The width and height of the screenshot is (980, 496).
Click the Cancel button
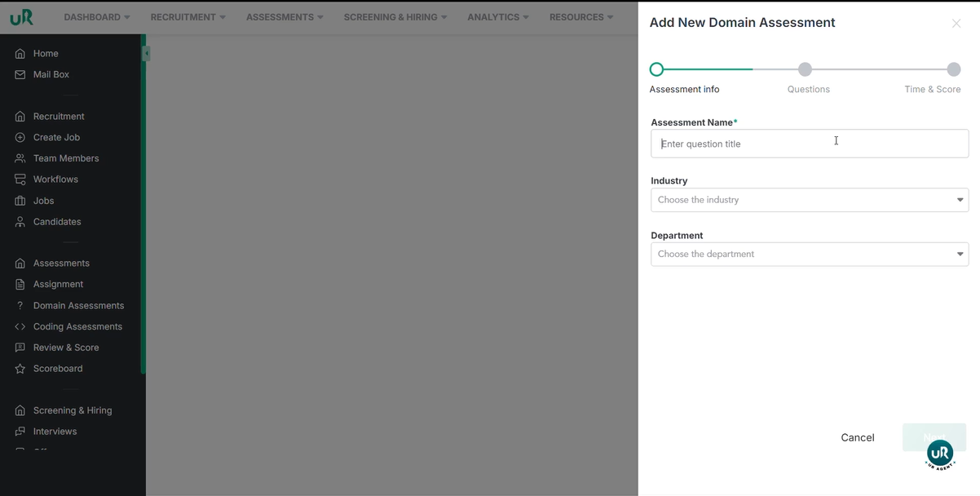tap(857, 438)
